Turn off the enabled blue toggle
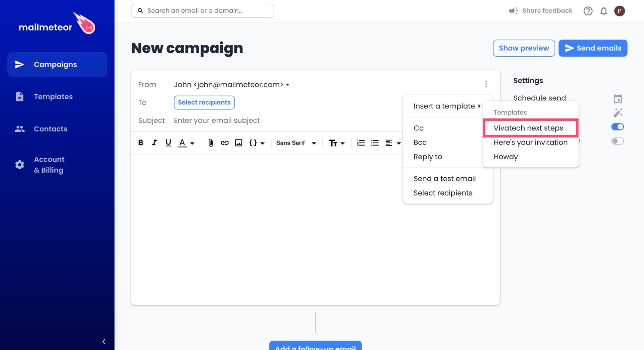644x350 pixels. (x=618, y=127)
